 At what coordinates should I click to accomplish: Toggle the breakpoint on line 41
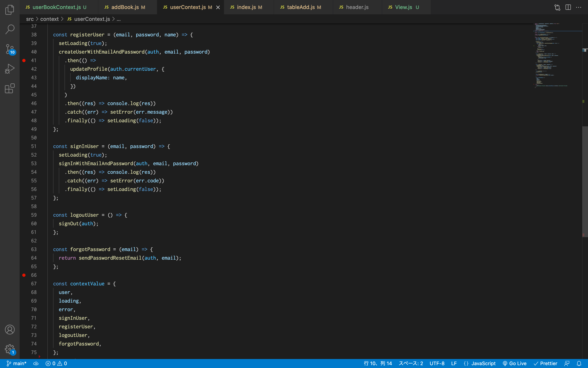[x=24, y=61]
